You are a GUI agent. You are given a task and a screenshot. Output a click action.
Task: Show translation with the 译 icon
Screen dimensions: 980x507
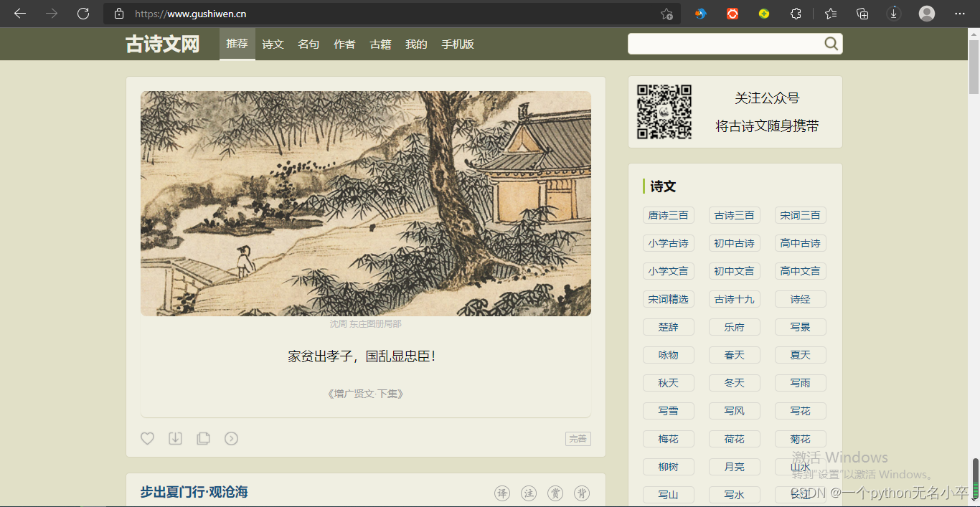point(502,493)
